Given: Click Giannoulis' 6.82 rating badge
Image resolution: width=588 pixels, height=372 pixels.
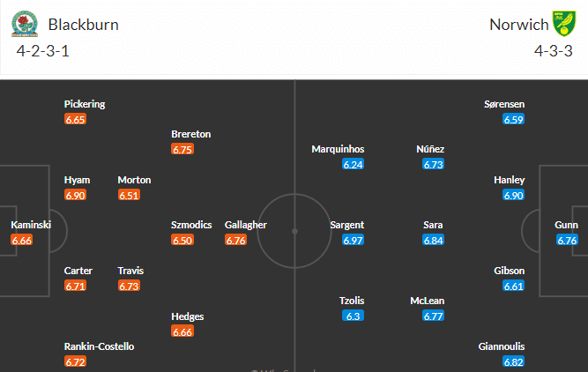Looking at the screenshot, I should click(x=514, y=361).
